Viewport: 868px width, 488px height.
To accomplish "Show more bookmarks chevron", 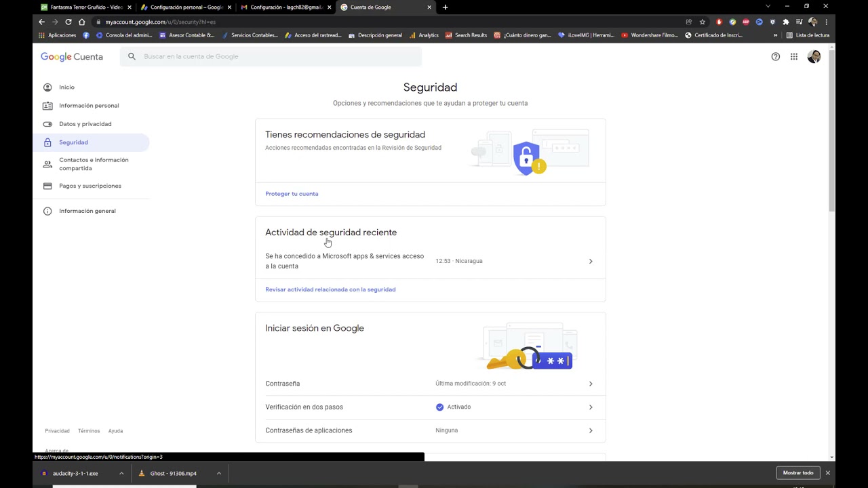I will pyautogui.click(x=775, y=35).
